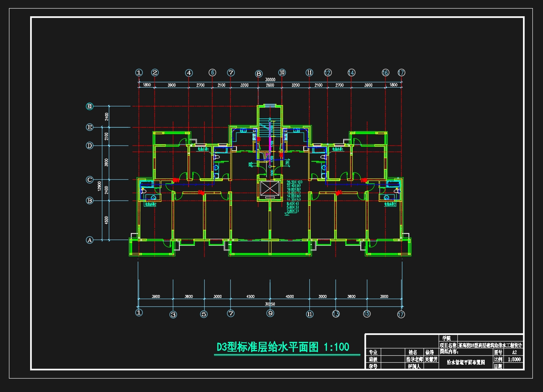Screen dimensions: 543x392
Task: Select axis bubble 8
Action: [259, 74]
